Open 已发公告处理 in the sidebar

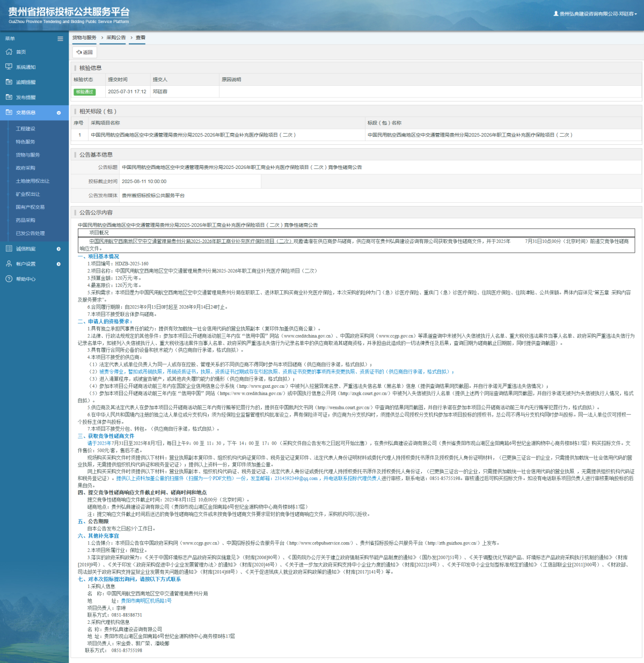click(30, 233)
